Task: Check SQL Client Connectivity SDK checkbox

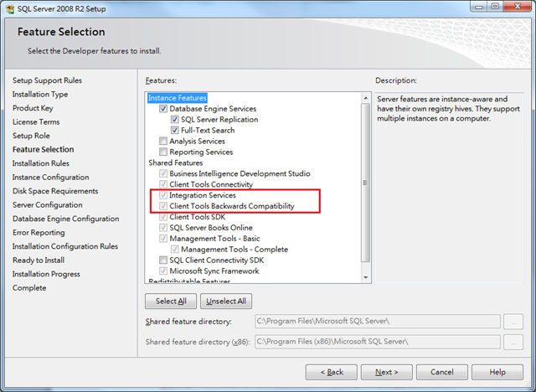Action: click(163, 260)
